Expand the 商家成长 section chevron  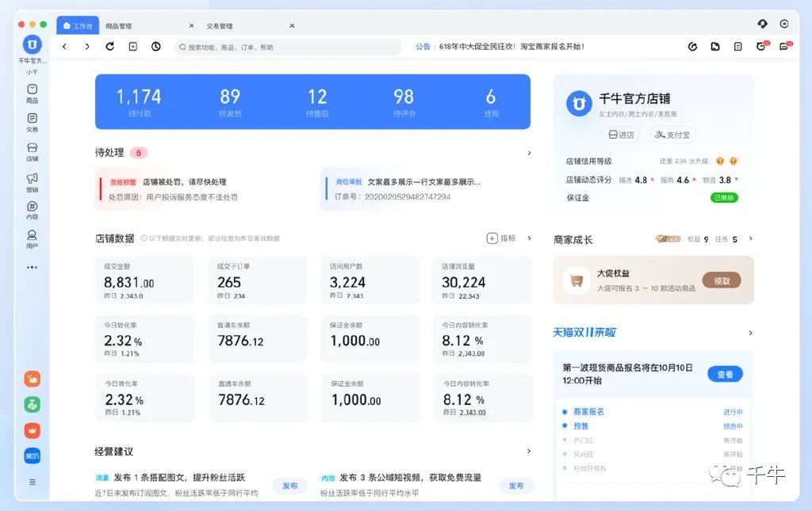click(750, 238)
